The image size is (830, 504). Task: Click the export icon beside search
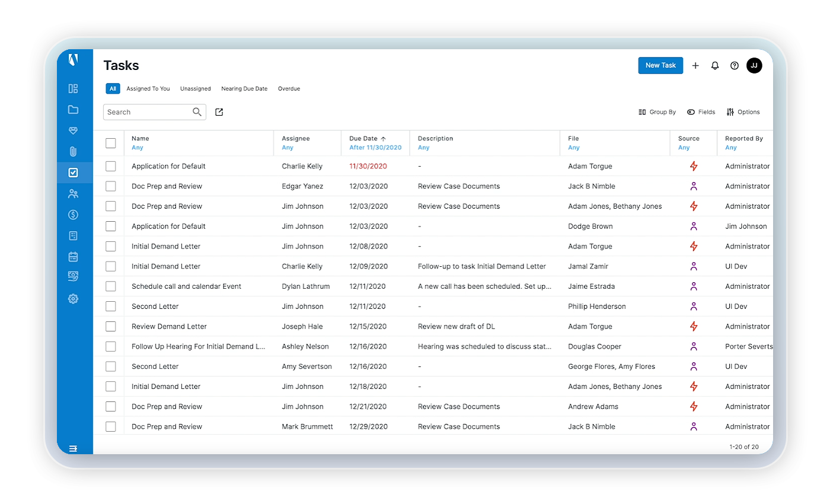(x=219, y=112)
